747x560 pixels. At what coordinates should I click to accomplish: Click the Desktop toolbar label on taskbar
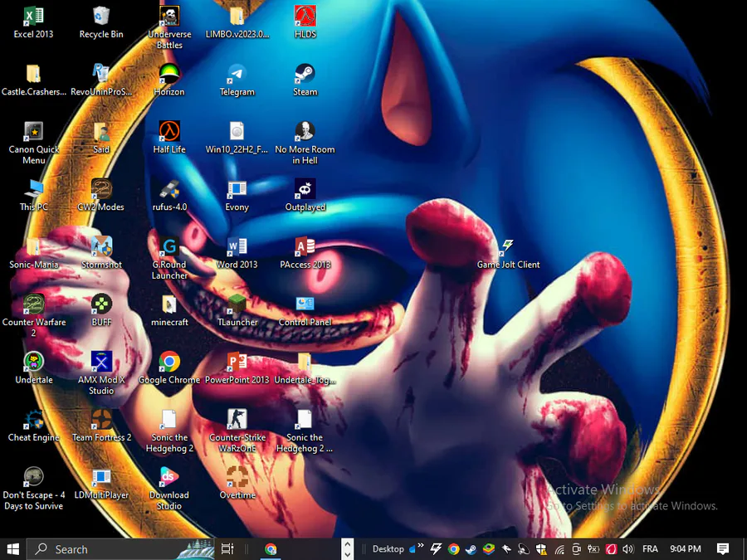click(388, 549)
